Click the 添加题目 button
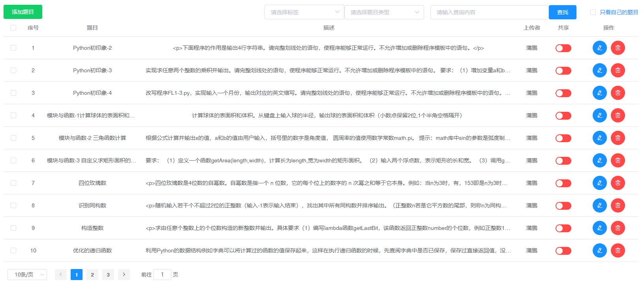Image resolution: width=644 pixels, height=286 pixels. [23, 12]
